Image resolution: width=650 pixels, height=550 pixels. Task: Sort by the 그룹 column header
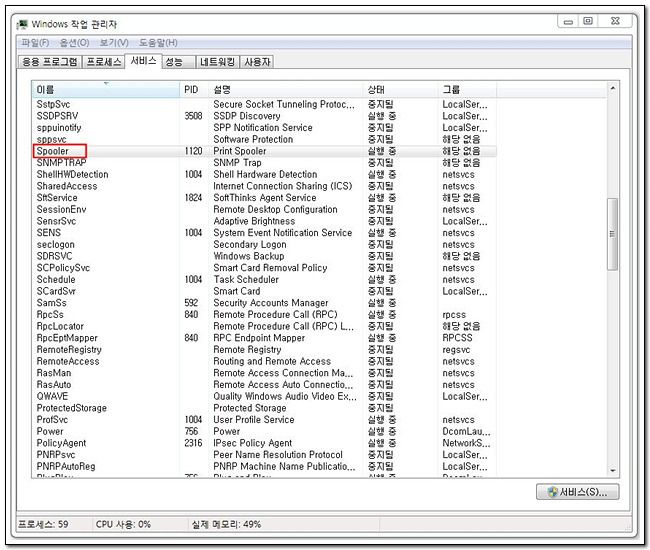tap(467, 90)
